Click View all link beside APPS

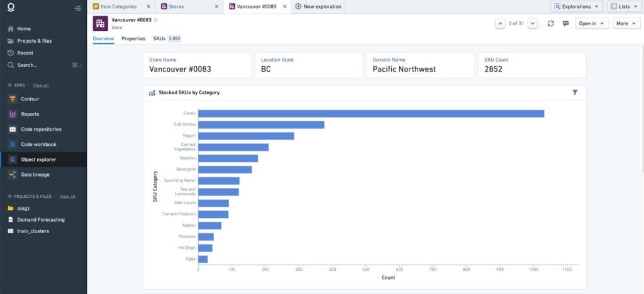pos(41,85)
